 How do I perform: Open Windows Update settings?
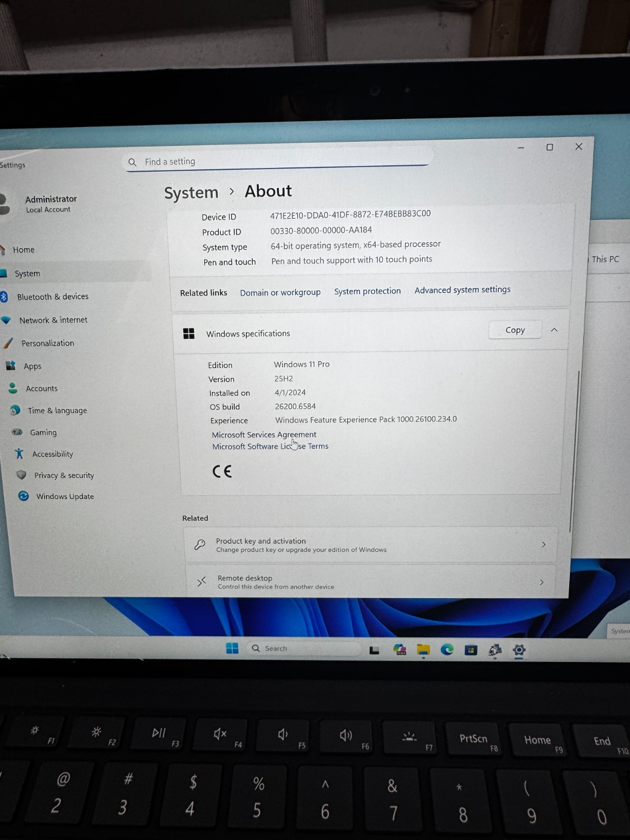tap(65, 496)
